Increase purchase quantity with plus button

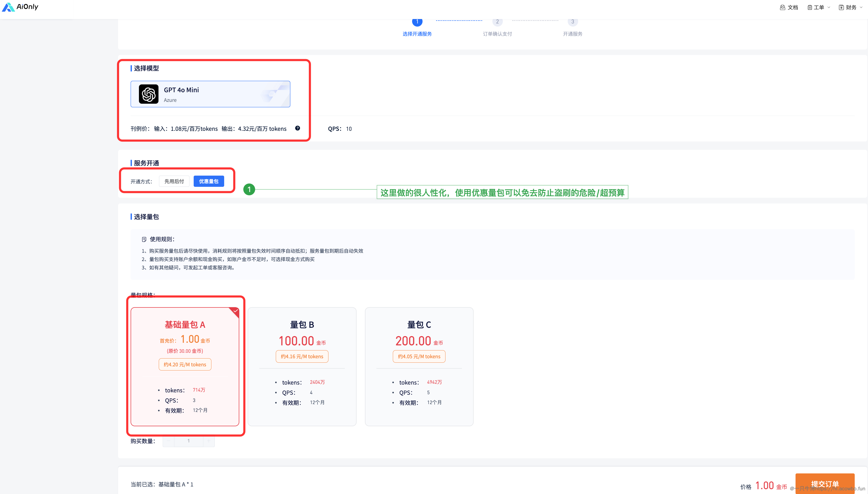[x=209, y=441]
